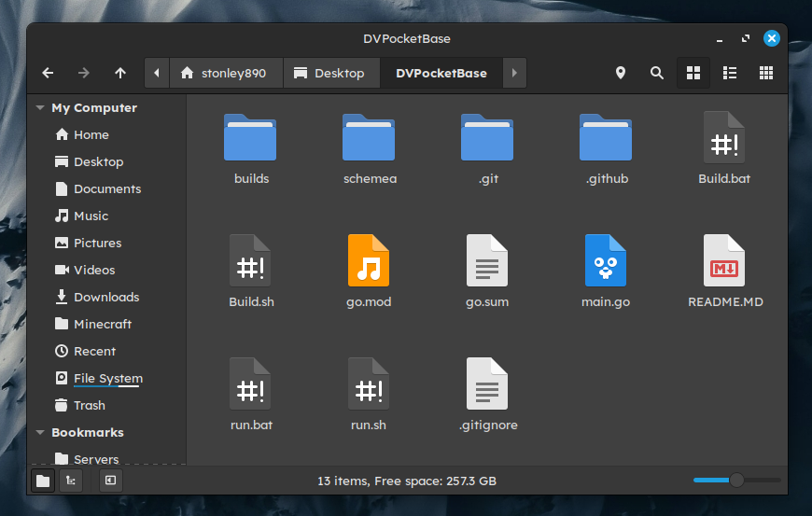
Task: Navigate up to the parent folder
Action: pos(120,73)
